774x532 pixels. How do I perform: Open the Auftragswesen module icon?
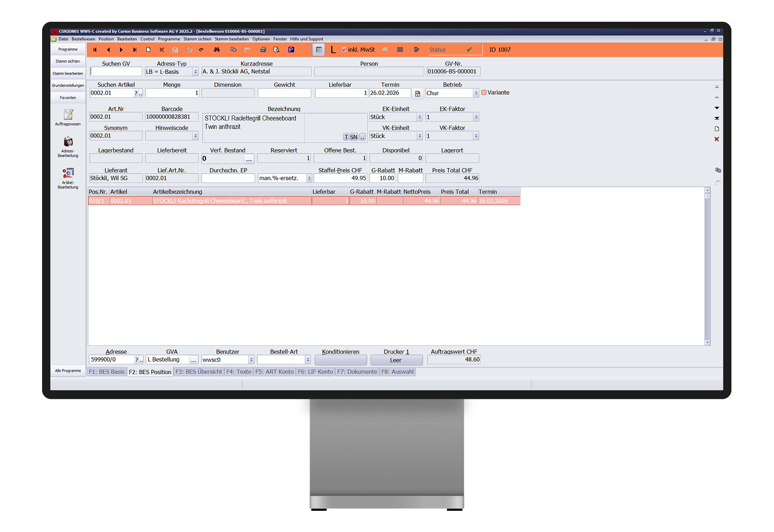68,115
